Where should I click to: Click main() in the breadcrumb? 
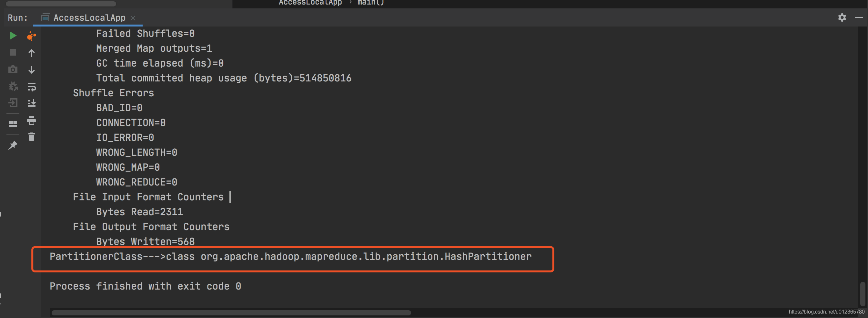[370, 3]
